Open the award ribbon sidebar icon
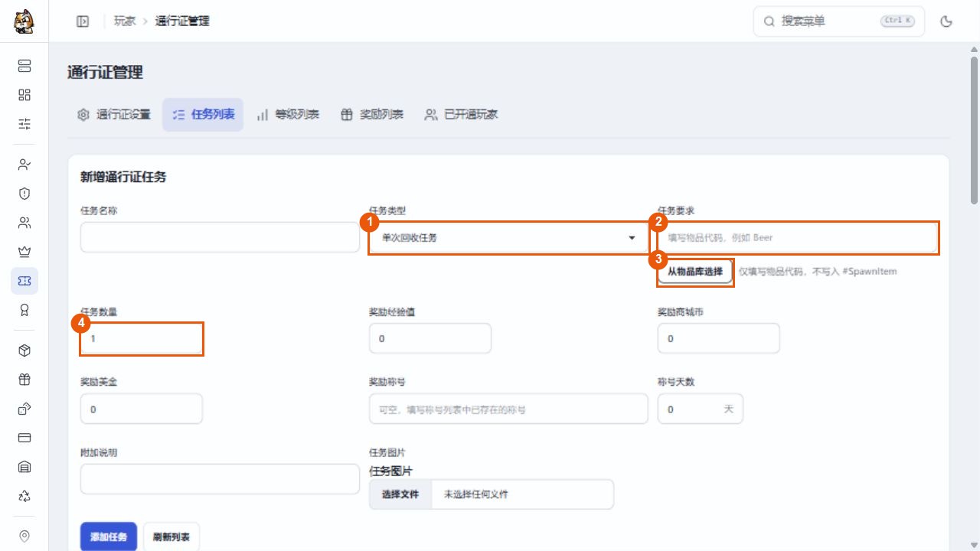 click(24, 310)
